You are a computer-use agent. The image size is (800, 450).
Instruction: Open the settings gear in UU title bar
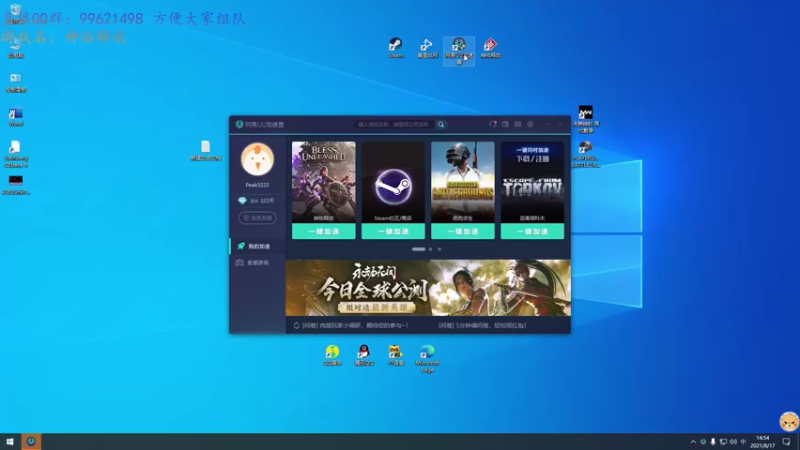pyautogui.click(x=530, y=124)
